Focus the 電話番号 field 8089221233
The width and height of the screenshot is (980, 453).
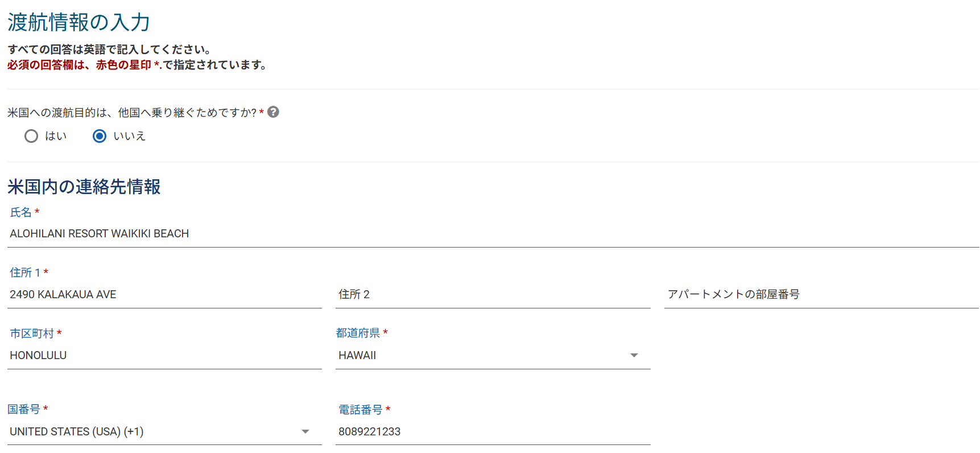point(493,431)
